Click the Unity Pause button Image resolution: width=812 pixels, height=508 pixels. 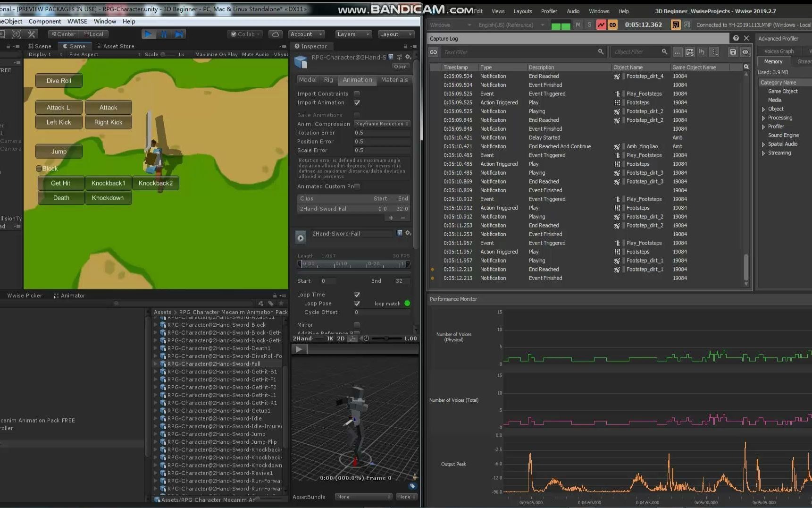(x=164, y=34)
